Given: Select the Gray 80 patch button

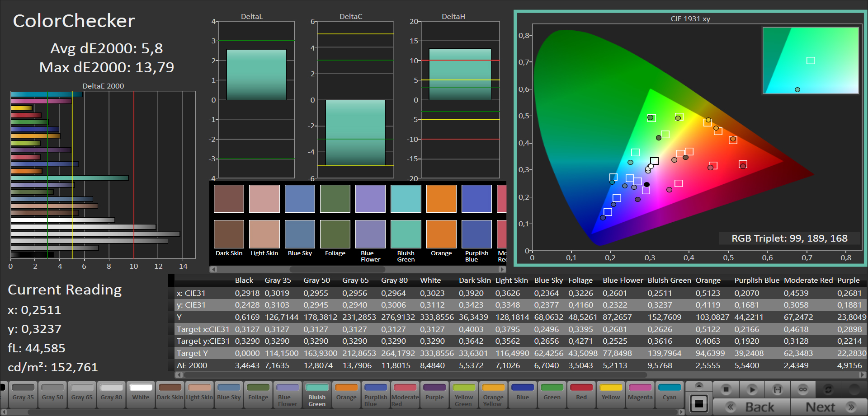Looking at the screenshot, I should point(111,395).
